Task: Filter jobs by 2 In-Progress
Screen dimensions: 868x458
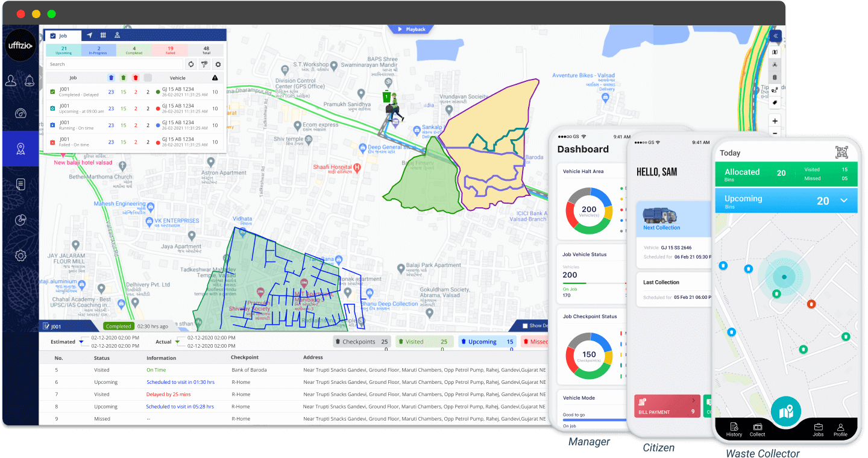Action: tap(98, 50)
